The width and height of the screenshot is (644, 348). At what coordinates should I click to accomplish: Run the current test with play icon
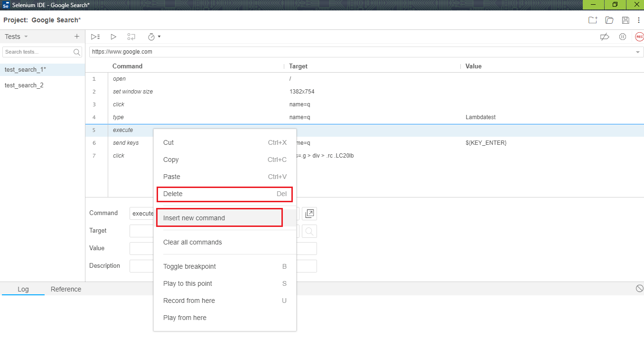tap(113, 37)
